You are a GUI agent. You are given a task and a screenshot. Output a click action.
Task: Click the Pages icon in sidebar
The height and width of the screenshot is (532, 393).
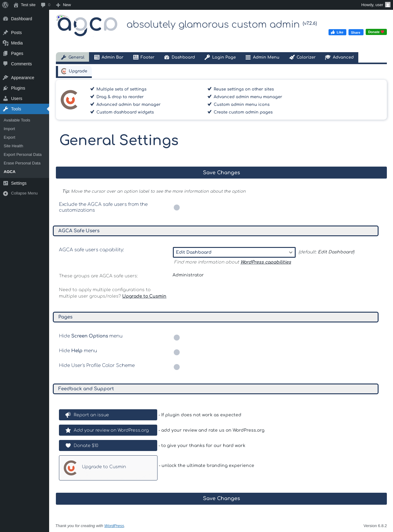click(x=6, y=53)
